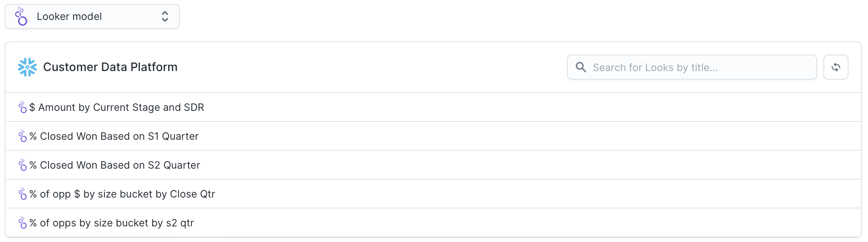Click the Looker logo in model selector
Viewport: 868px width, 242px height.
pyautogui.click(x=21, y=17)
